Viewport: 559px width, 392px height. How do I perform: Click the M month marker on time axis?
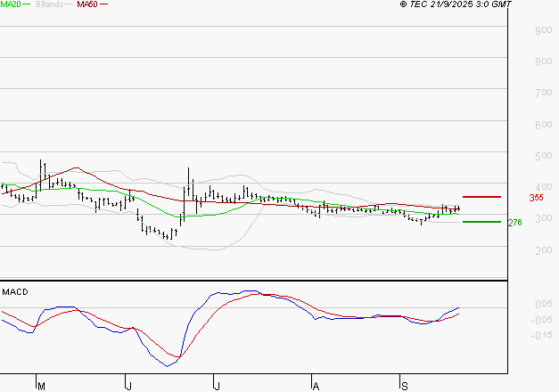[41, 386]
